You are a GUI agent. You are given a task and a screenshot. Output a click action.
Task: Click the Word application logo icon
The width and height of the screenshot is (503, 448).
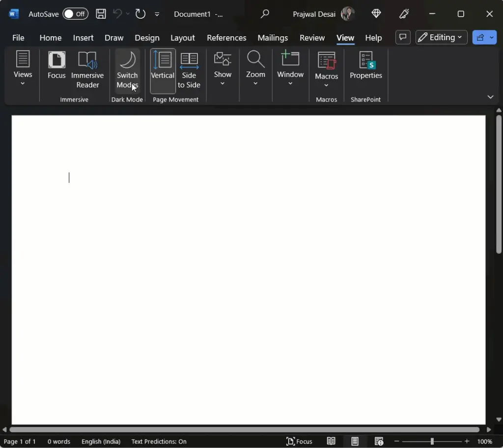point(14,14)
